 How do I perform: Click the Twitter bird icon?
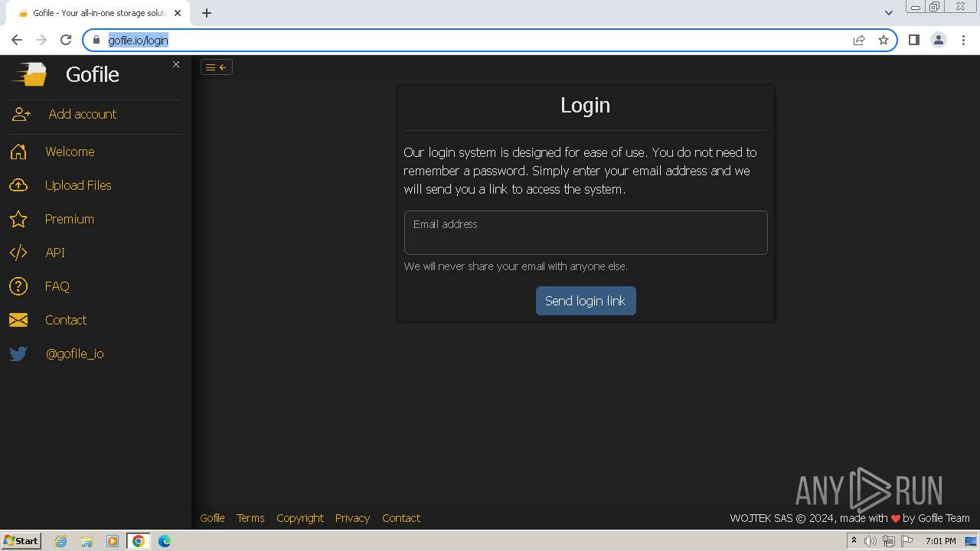[x=18, y=354]
